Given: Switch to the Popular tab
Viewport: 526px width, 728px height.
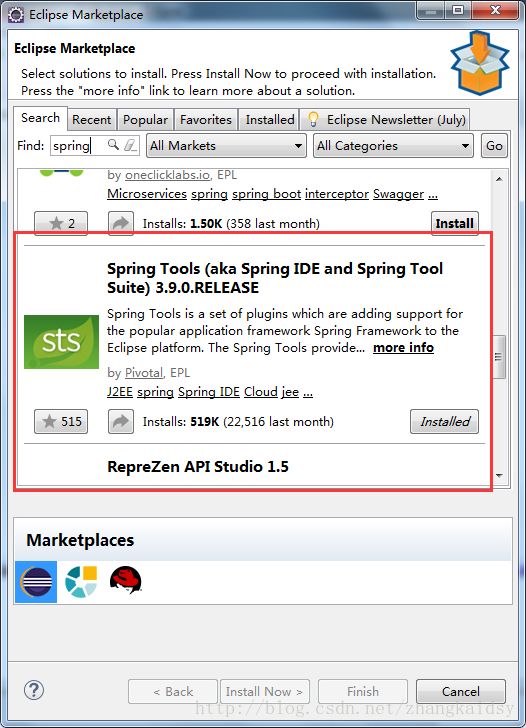Looking at the screenshot, I should point(145,120).
